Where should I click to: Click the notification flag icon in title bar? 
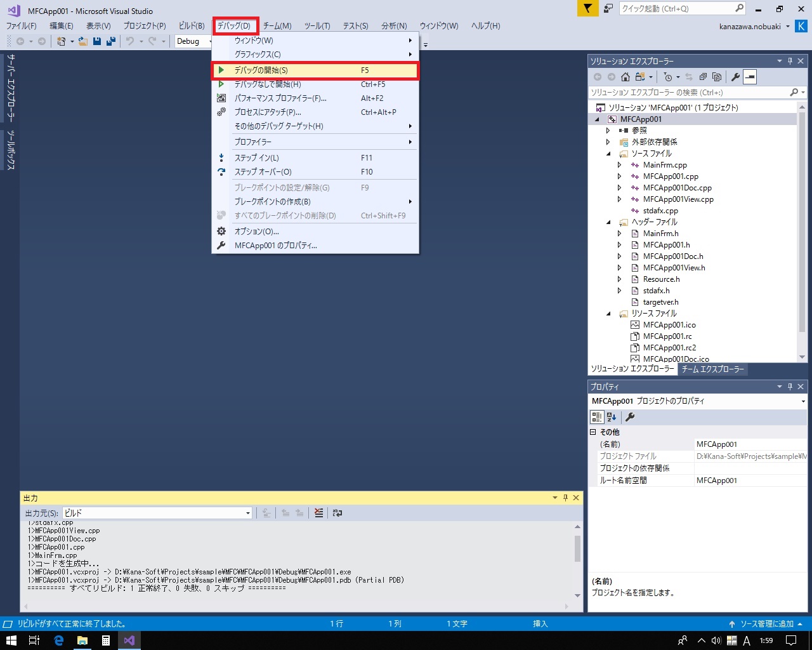pyautogui.click(x=588, y=8)
